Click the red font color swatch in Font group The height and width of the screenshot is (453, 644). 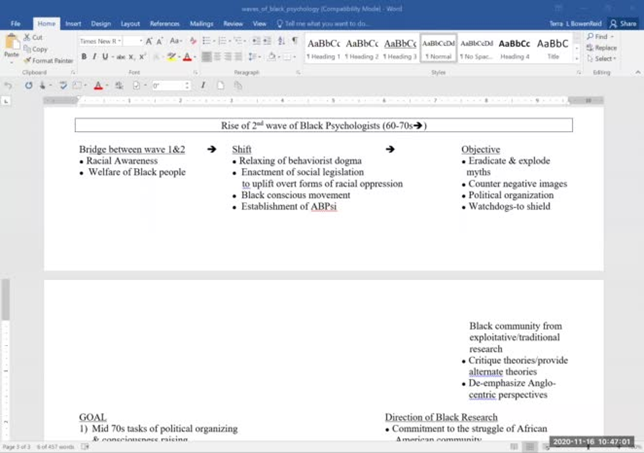click(187, 57)
